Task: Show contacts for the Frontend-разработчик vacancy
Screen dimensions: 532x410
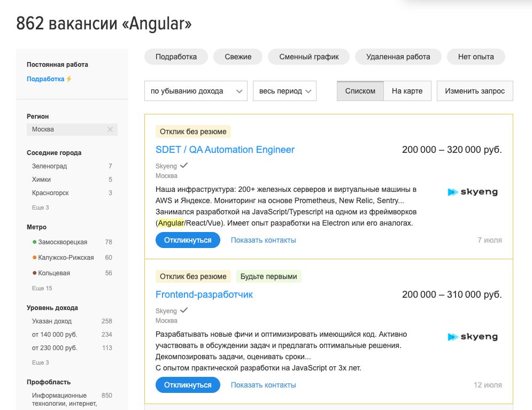Action: click(263, 385)
